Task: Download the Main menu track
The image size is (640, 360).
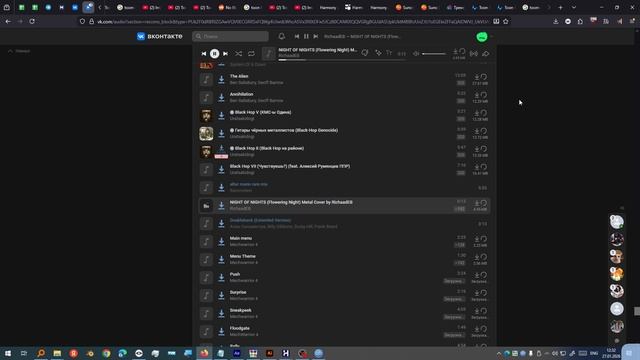Action: pyautogui.click(x=221, y=241)
